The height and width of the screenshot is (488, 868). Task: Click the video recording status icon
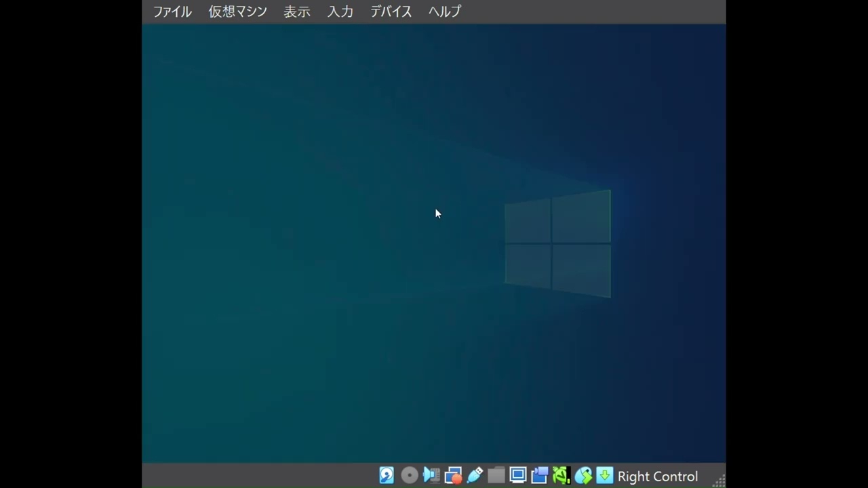540,476
